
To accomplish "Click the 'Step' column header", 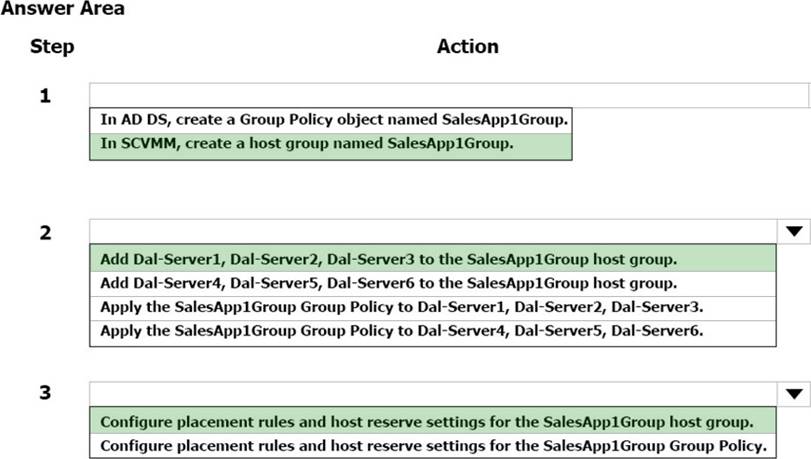I will point(52,46).
